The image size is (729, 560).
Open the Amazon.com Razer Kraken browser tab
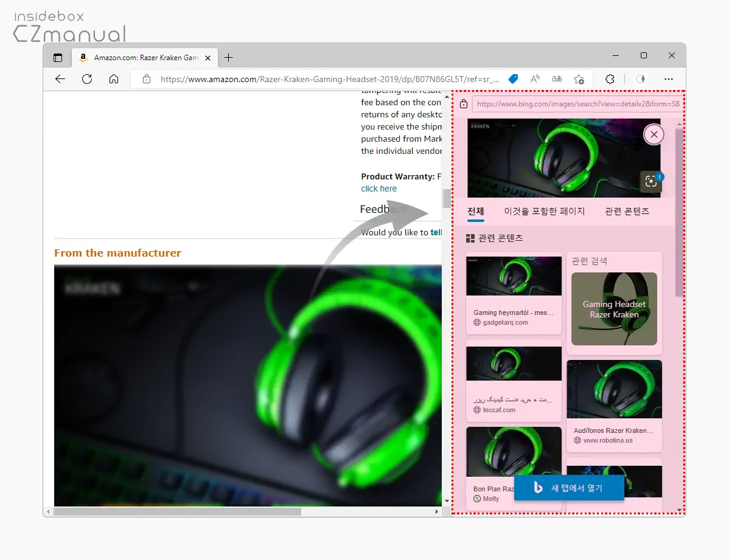click(x=145, y=58)
